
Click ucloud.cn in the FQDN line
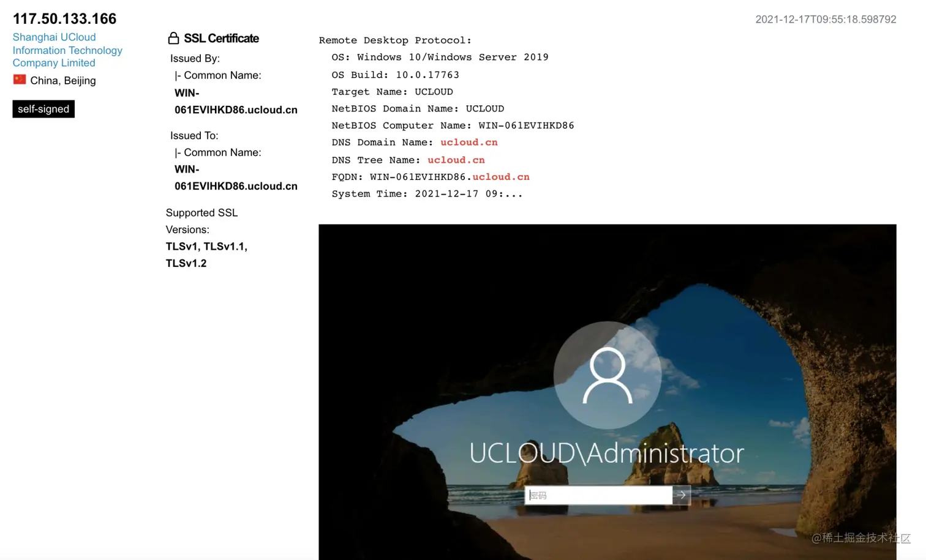[x=501, y=177]
